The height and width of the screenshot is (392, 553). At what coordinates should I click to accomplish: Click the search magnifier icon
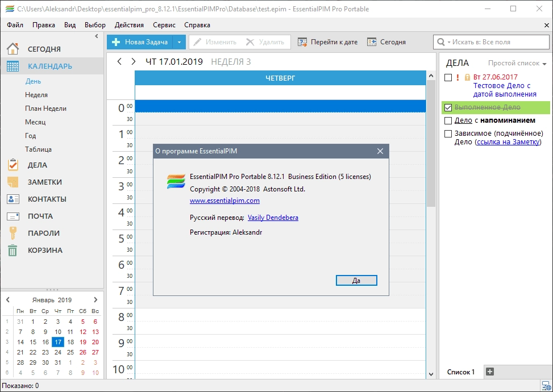440,42
